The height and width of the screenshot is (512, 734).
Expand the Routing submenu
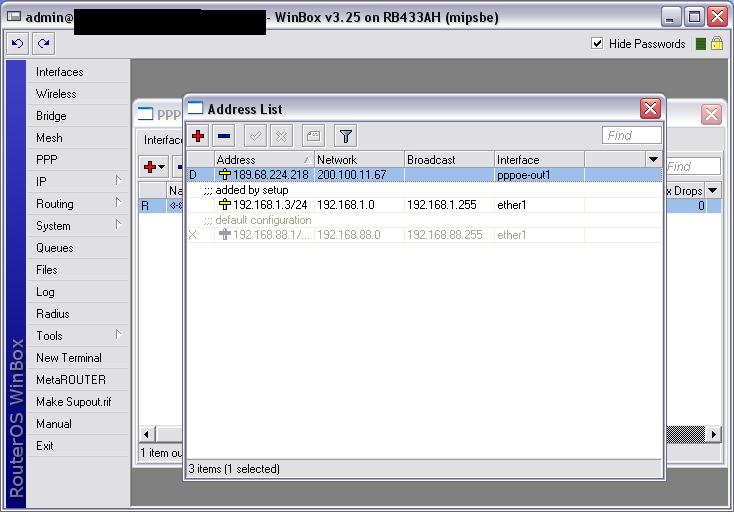[x=77, y=204]
